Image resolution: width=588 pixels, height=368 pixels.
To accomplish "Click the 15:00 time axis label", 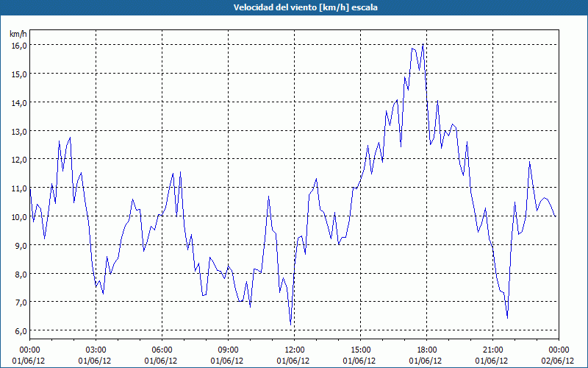I will pyautogui.click(x=360, y=350).
